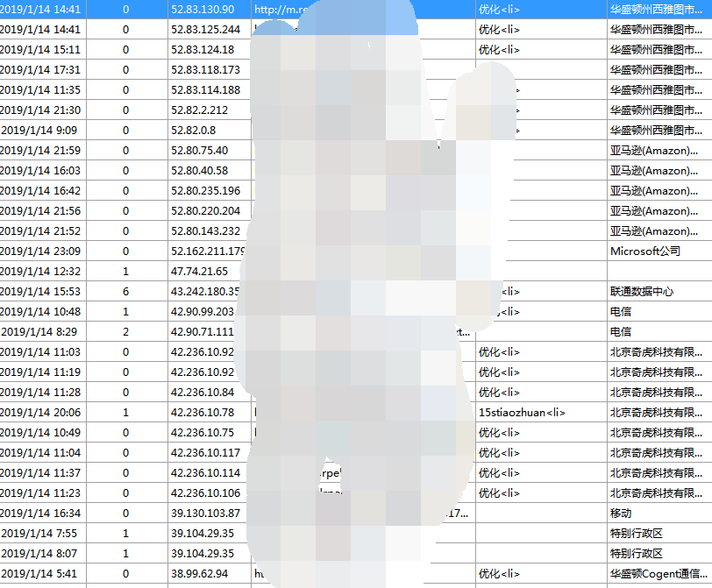
Task: Click the IP cell 52.80.235.196
Action: (205, 191)
